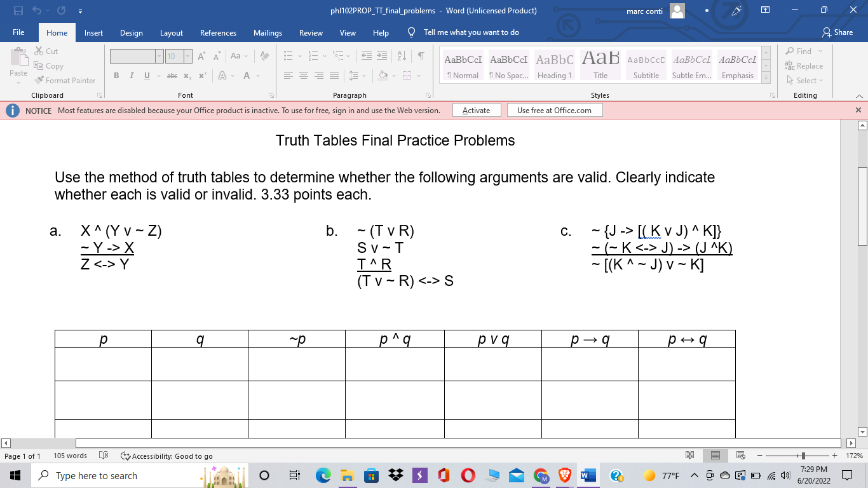This screenshot has height=488, width=868.
Task: Apply subscript formatting
Action: pyautogui.click(x=186, y=74)
